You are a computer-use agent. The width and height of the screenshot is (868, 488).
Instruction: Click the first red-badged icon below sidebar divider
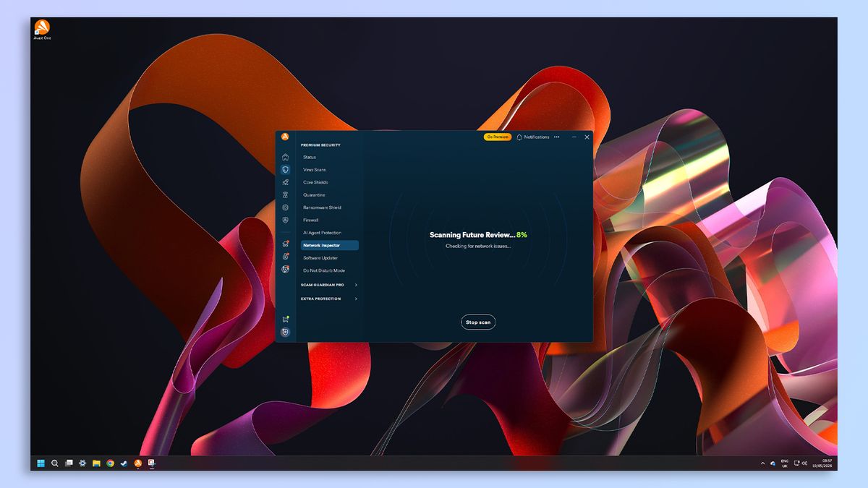(285, 244)
